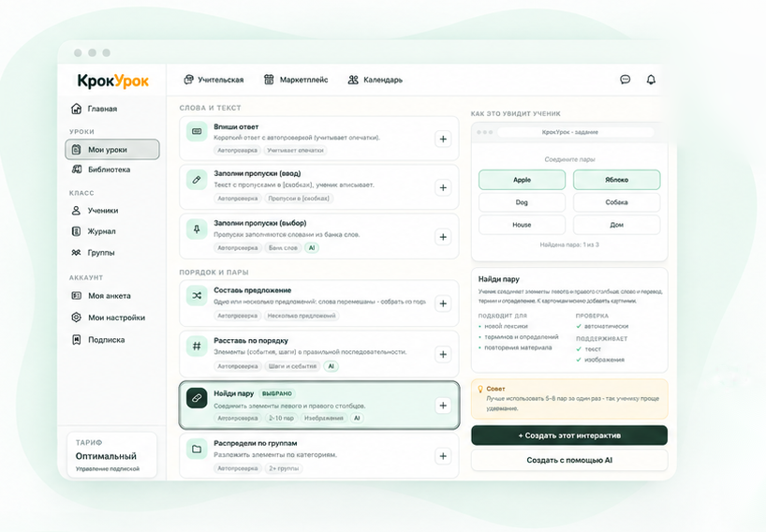Viewport: 766px width, 532px height.
Task: Click the Учительская briefcase icon
Action: pyautogui.click(x=188, y=80)
